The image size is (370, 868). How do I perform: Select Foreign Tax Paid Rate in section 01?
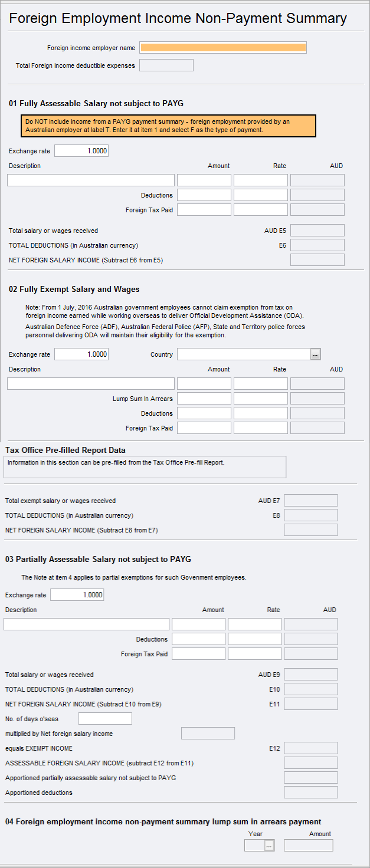click(261, 210)
